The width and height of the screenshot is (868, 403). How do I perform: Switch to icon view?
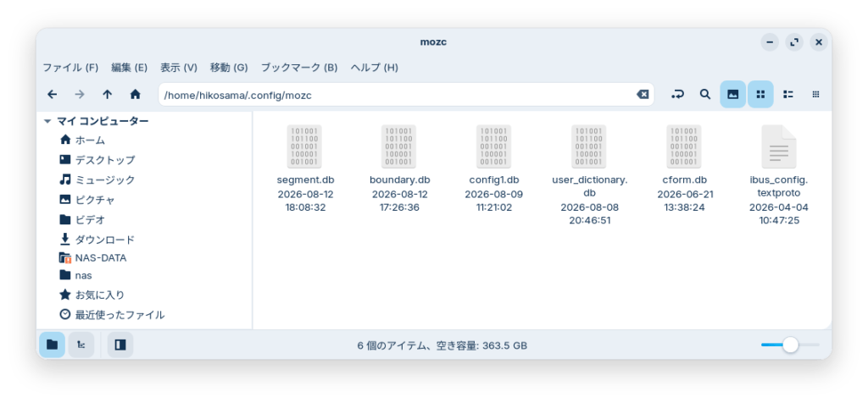[x=760, y=95]
